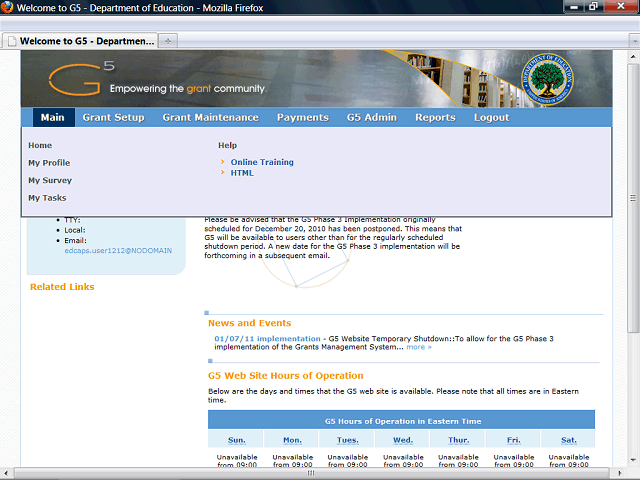Viewport: 640px width, 480px height.
Task: Click the horizontal scrollbar right arrow
Action: pos(620,473)
